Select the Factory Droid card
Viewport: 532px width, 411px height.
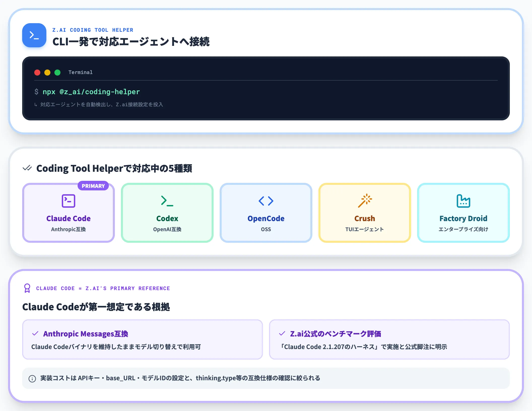(463, 213)
